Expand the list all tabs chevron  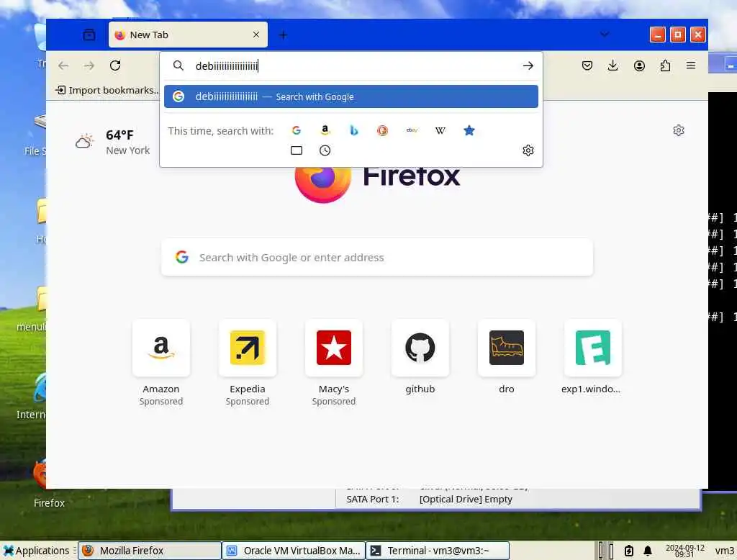point(605,34)
